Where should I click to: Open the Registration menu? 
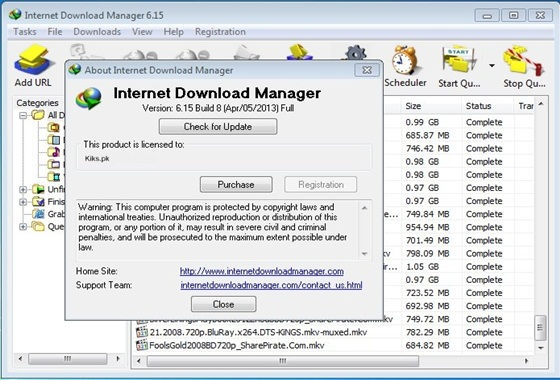pyautogui.click(x=220, y=32)
